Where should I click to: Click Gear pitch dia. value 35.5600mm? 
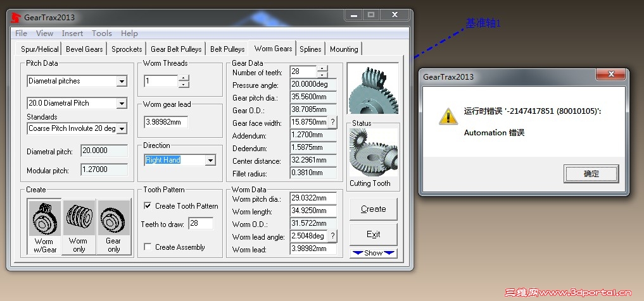click(x=313, y=97)
